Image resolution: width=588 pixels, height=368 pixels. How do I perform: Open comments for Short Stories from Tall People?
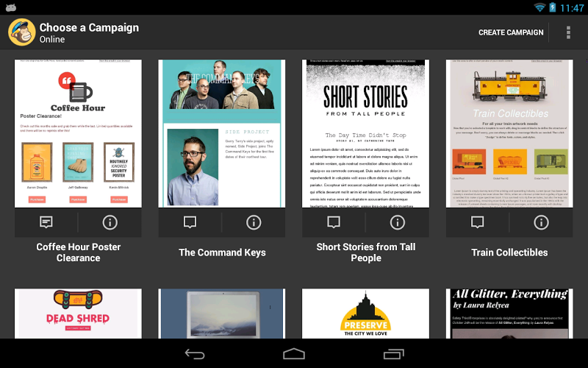334,222
